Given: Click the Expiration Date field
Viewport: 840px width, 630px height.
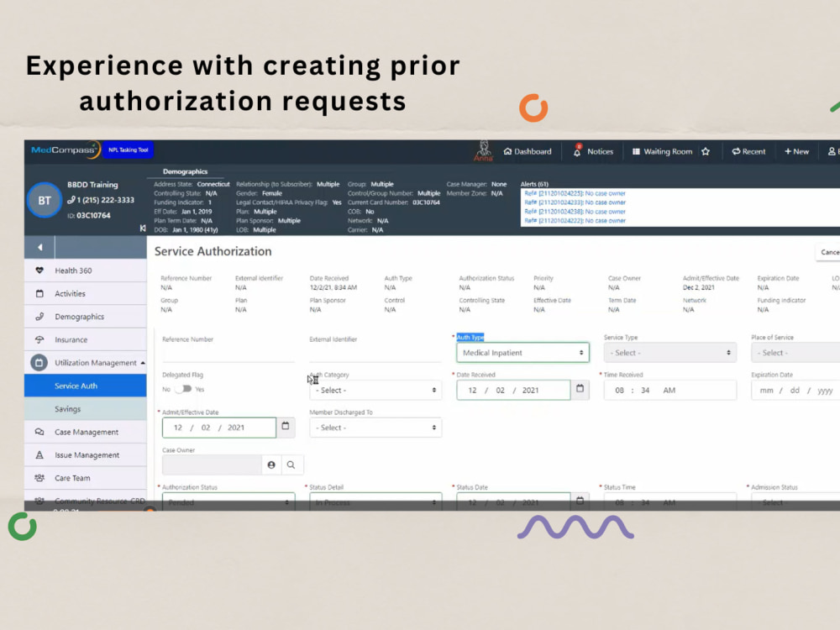Looking at the screenshot, I should click(x=795, y=390).
